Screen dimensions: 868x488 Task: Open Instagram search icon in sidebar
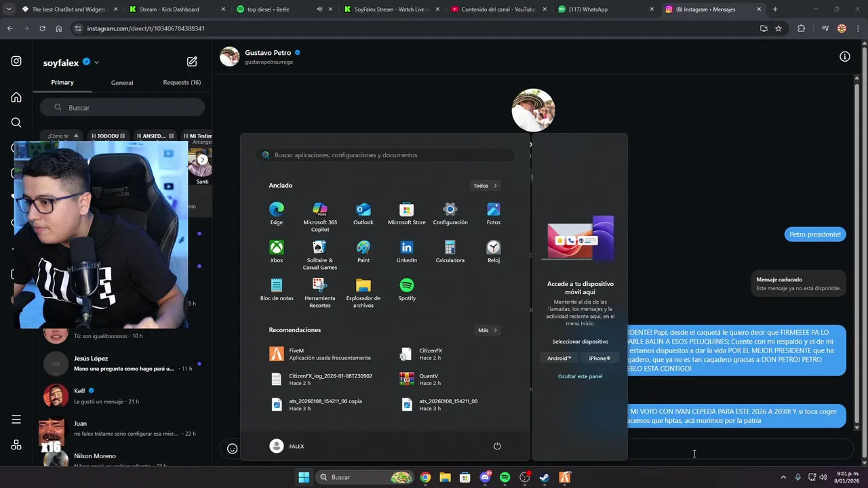[x=16, y=123]
